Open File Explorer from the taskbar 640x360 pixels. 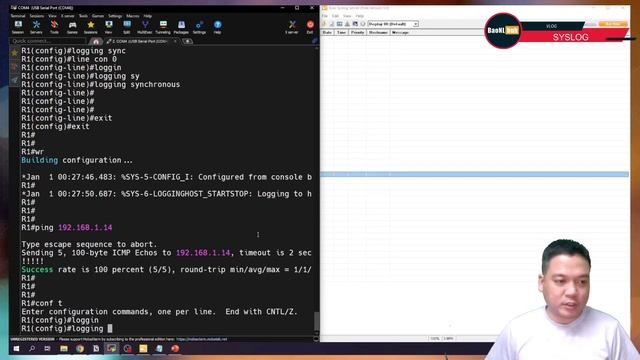(x=64, y=349)
